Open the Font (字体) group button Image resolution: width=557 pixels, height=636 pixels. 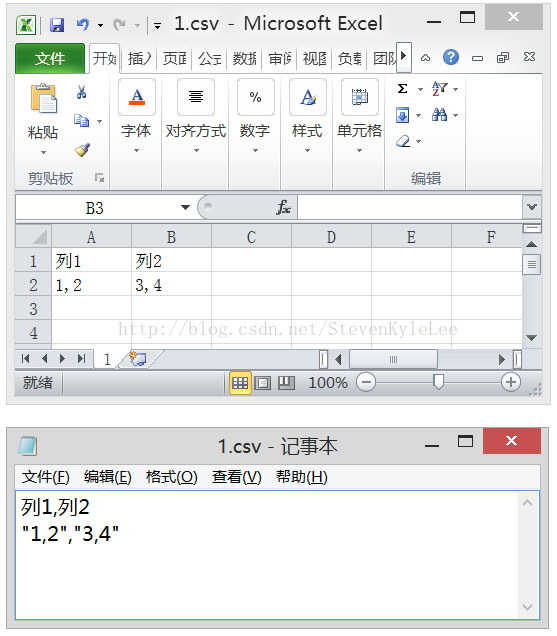click(x=136, y=116)
